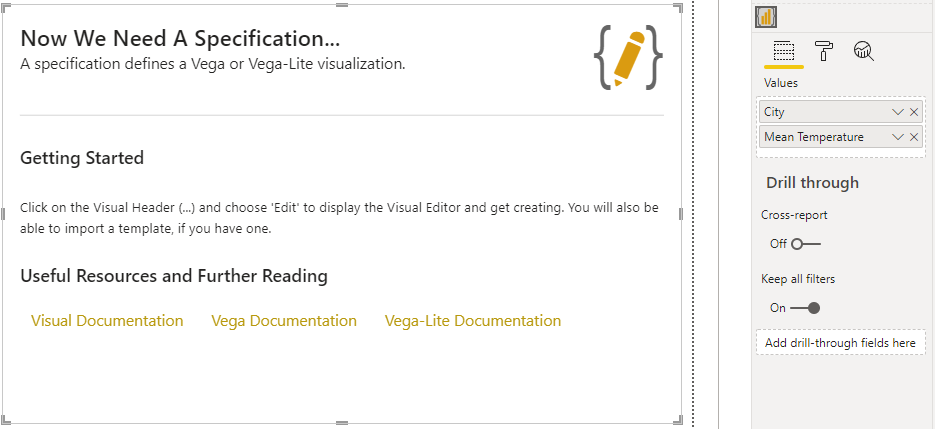Viewport: 935px width, 429px height.
Task: Click the bottom-center resize handle of visual
Action: pyautogui.click(x=342, y=423)
